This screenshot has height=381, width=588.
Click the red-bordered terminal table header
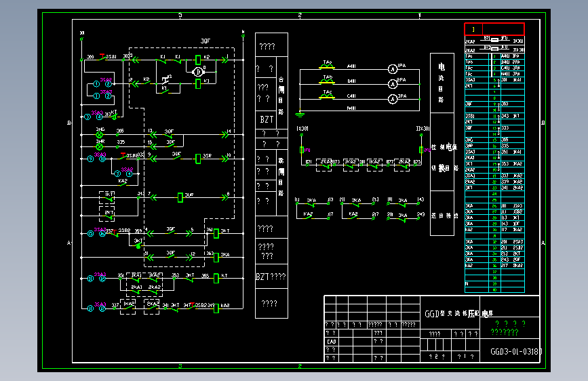494,29
